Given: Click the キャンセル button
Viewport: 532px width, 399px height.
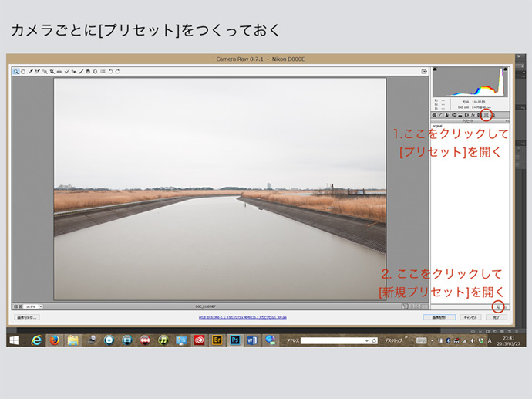Looking at the screenshot, I should (x=470, y=317).
